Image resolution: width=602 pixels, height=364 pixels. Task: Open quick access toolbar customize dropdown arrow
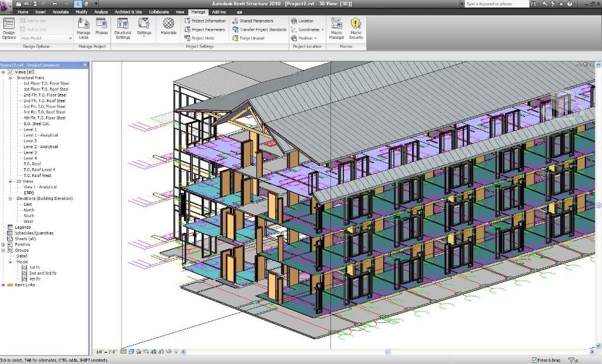pyautogui.click(x=96, y=4)
